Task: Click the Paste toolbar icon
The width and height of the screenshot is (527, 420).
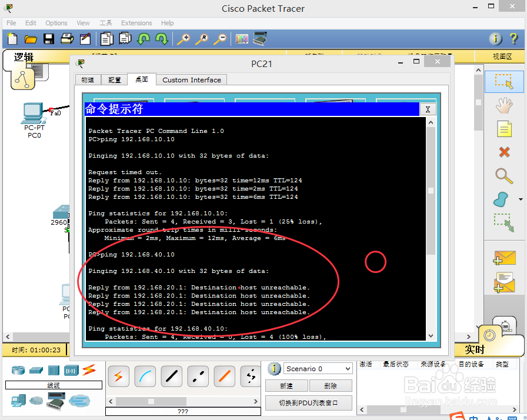Action: tap(125, 39)
